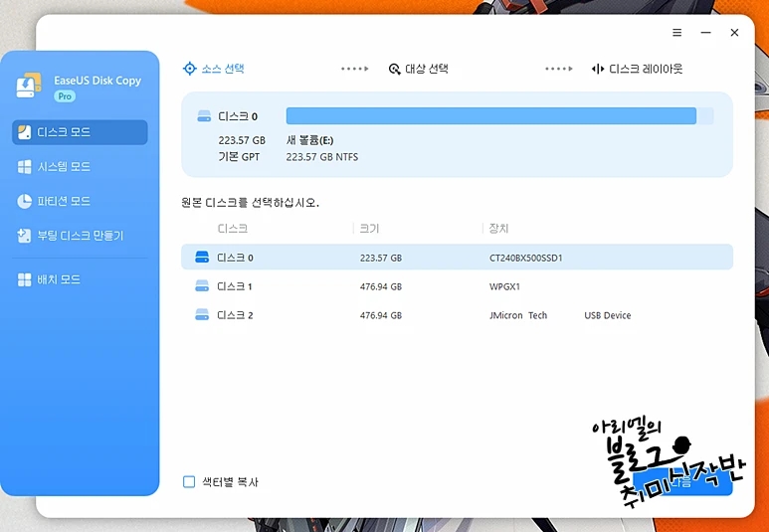Click the grid icon beside 배치 모드
This screenshot has width=769, height=532.
pos(24,279)
